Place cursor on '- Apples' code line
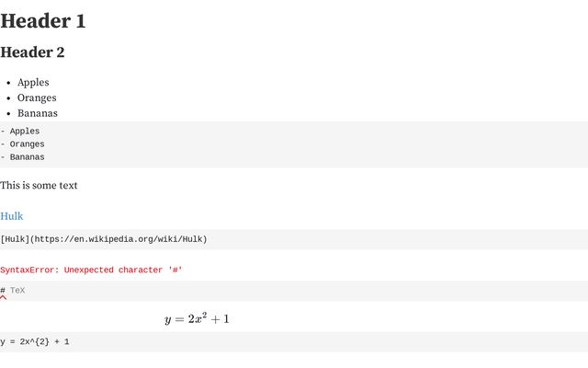Image resolution: width=588 pixels, height=368 pixels. pyautogui.click(x=20, y=131)
